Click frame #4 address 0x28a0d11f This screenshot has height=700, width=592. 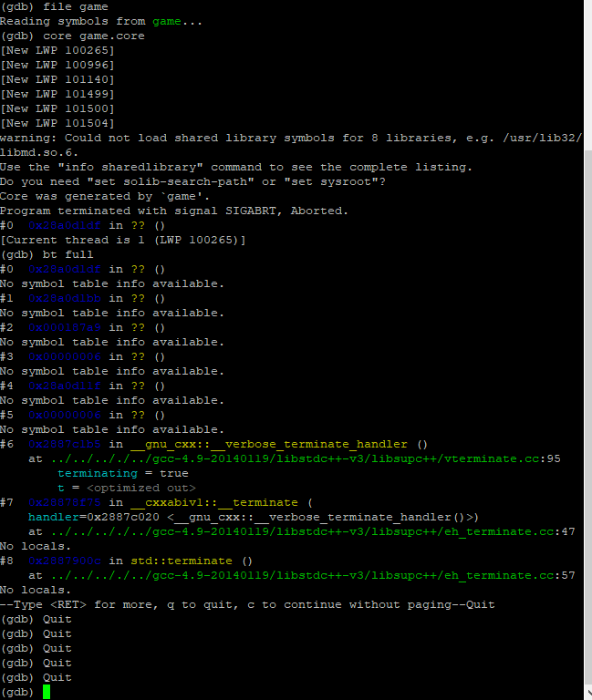tap(65, 386)
